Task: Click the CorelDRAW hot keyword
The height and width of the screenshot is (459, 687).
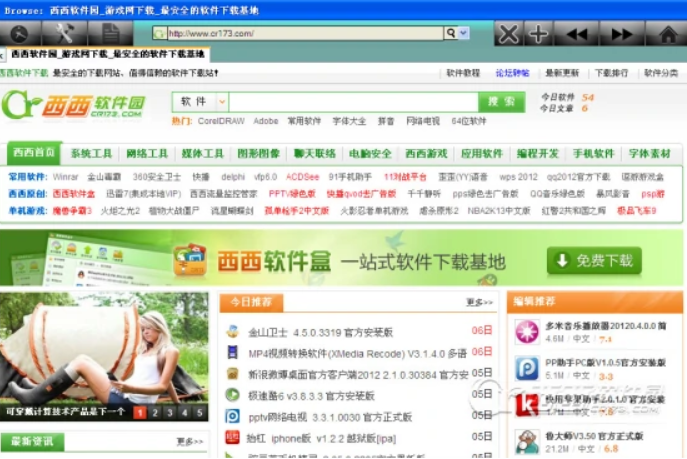Action: (221, 121)
